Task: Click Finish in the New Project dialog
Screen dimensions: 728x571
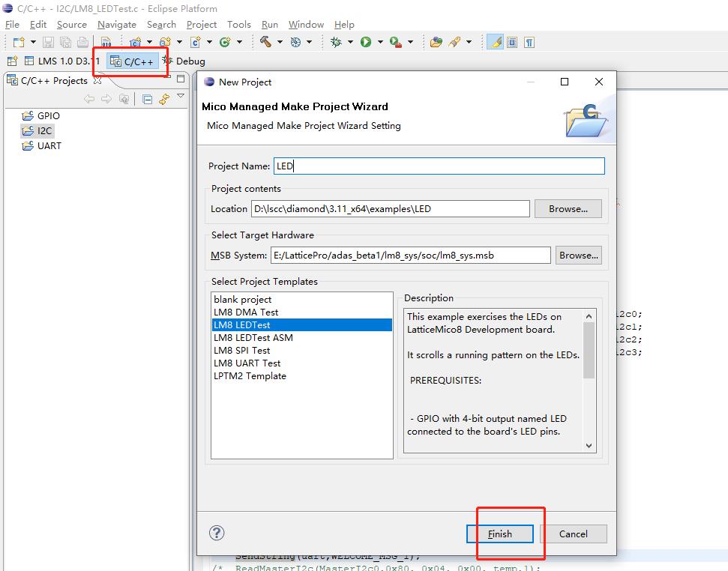Action: tap(499, 534)
